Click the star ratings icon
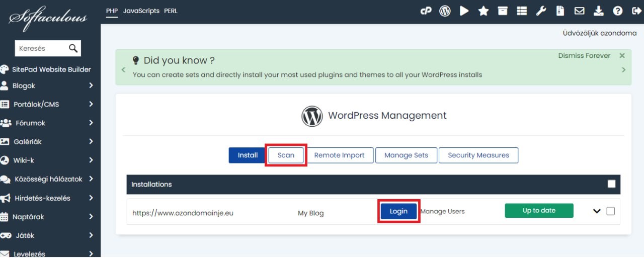 tap(484, 11)
